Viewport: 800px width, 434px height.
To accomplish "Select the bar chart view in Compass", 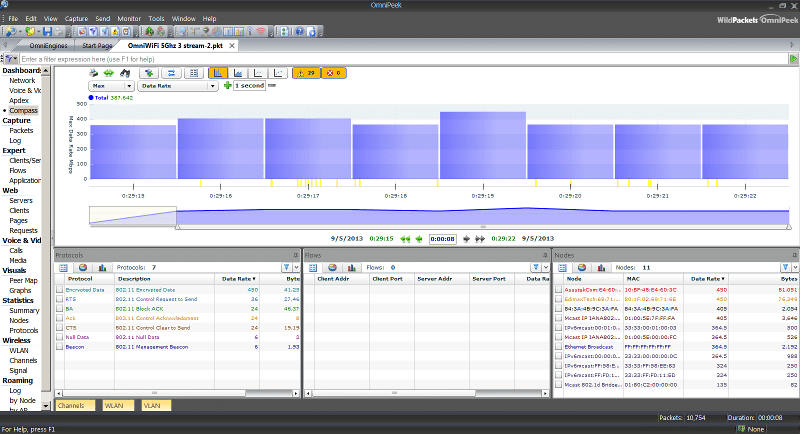I will pyautogui.click(x=218, y=73).
